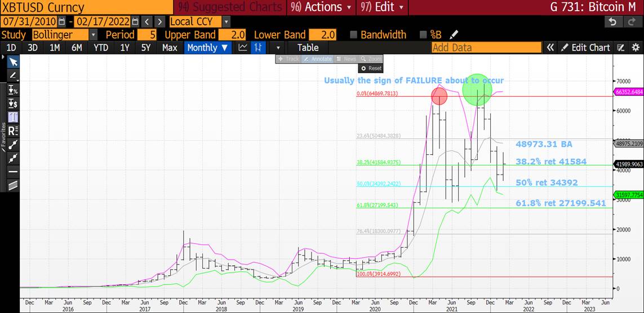Select the 1D range tab

point(11,48)
